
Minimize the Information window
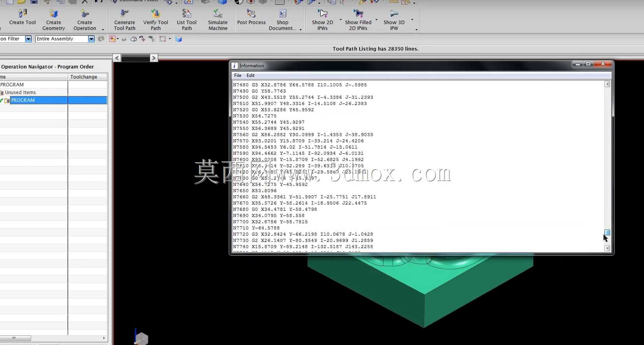tap(578, 64)
